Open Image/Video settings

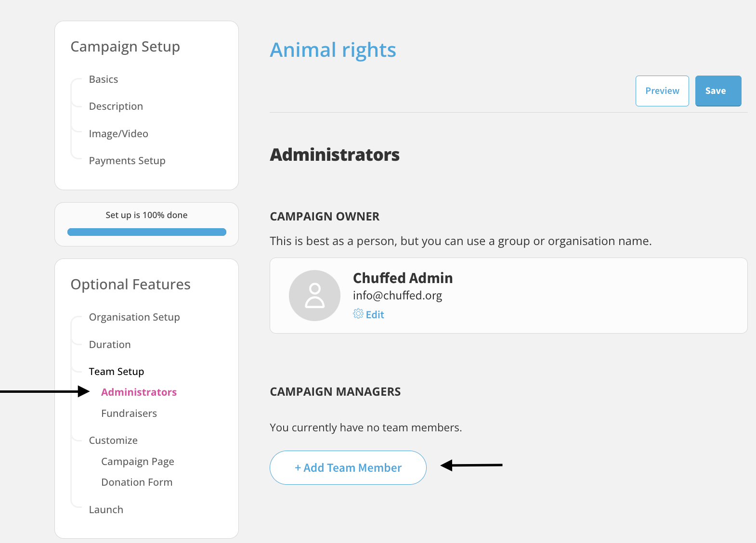[x=118, y=134]
